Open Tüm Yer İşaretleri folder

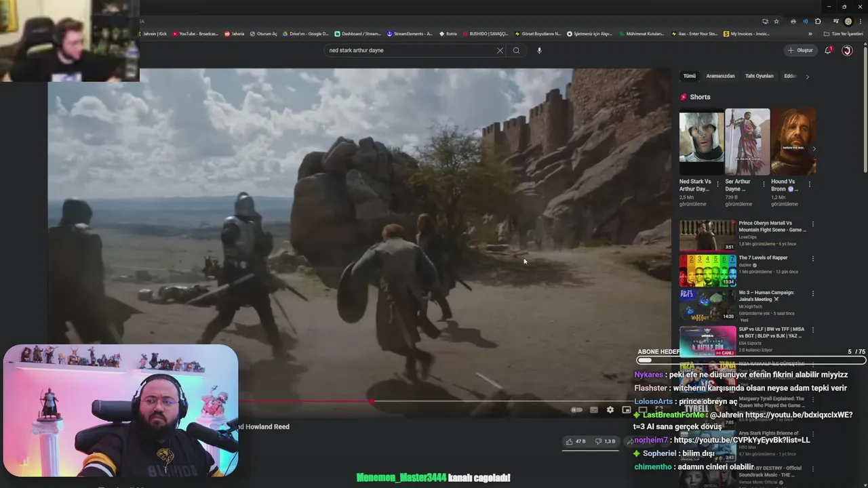(x=844, y=33)
